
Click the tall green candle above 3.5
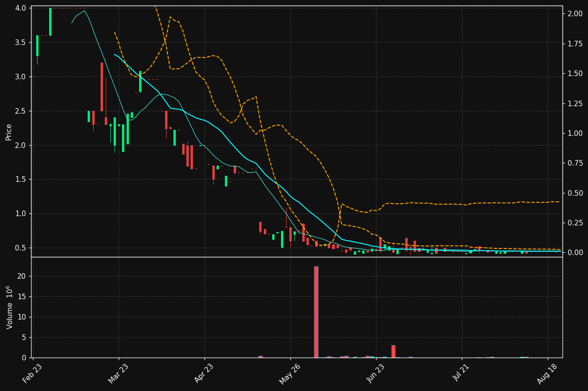click(50, 22)
